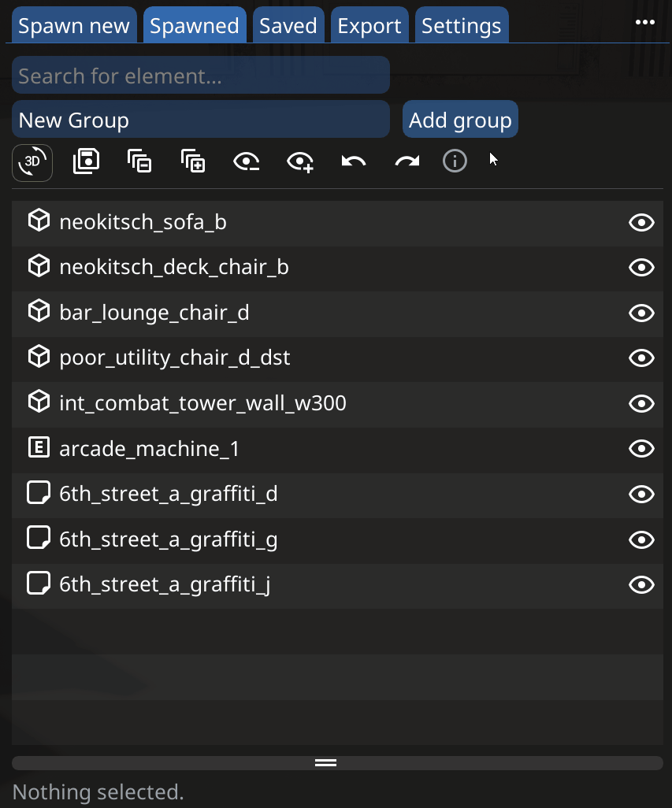Toggle visibility of 6th_street_a_graffiti_j
The width and height of the screenshot is (672, 808).
pyautogui.click(x=641, y=584)
